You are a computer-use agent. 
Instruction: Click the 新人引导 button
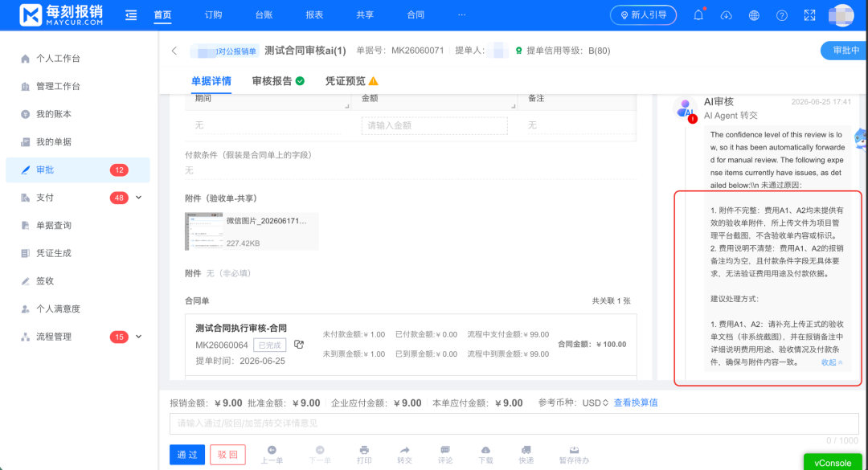pos(643,15)
